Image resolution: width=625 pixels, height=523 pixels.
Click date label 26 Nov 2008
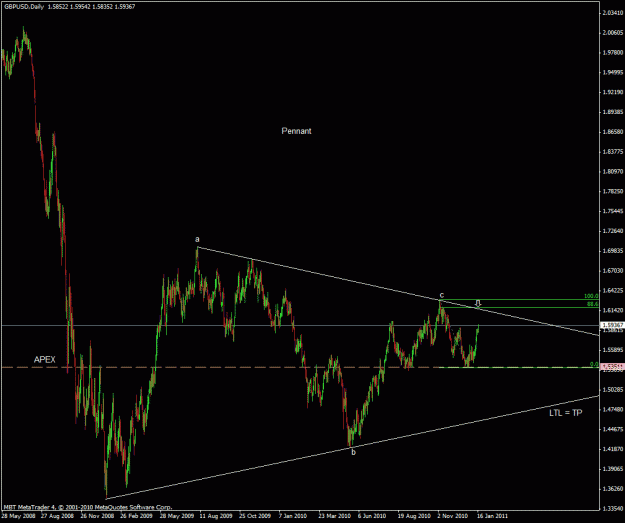[x=97, y=516]
